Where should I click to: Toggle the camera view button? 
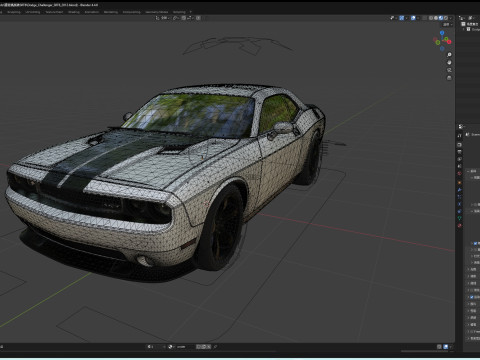449,70
